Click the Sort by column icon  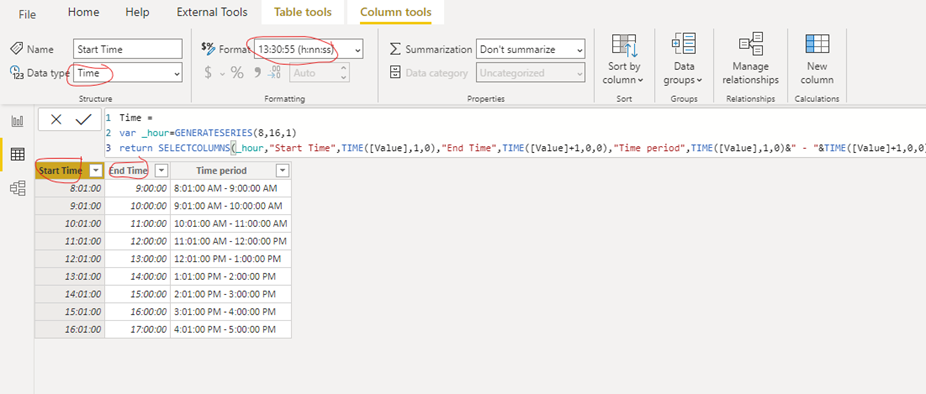click(x=624, y=45)
